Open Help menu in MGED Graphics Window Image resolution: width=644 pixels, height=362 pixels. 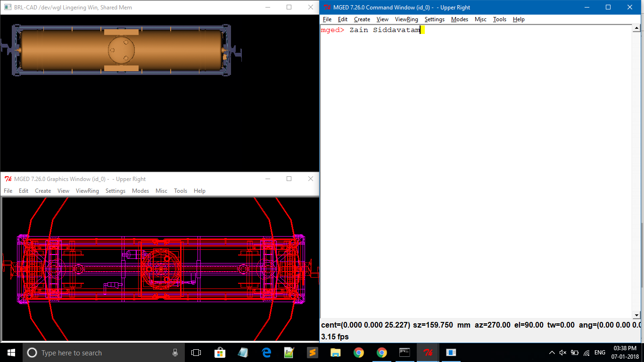coord(199,191)
